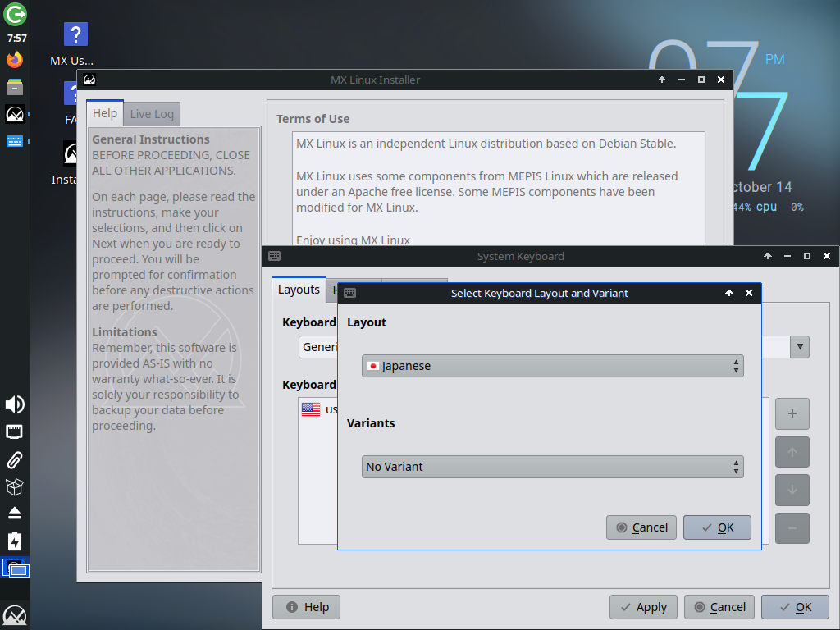Open the MX start menu button
The image size is (840, 630).
coord(15,615)
